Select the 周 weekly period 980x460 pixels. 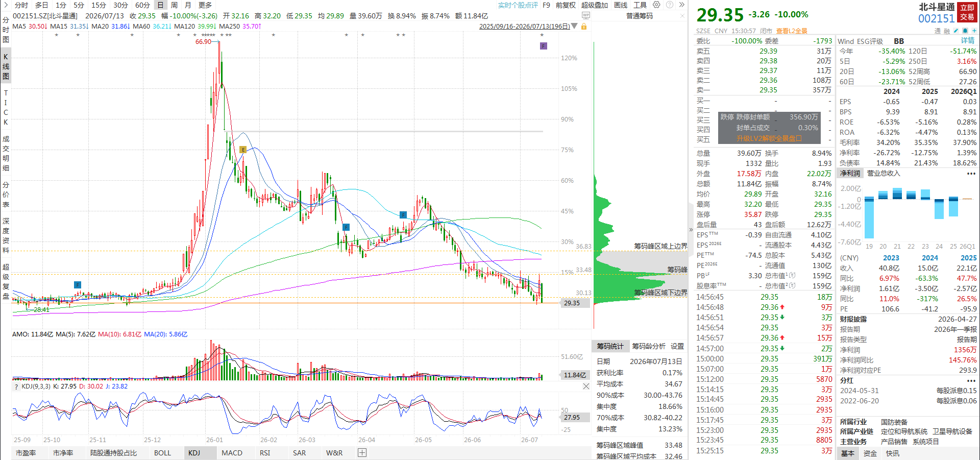click(x=174, y=5)
